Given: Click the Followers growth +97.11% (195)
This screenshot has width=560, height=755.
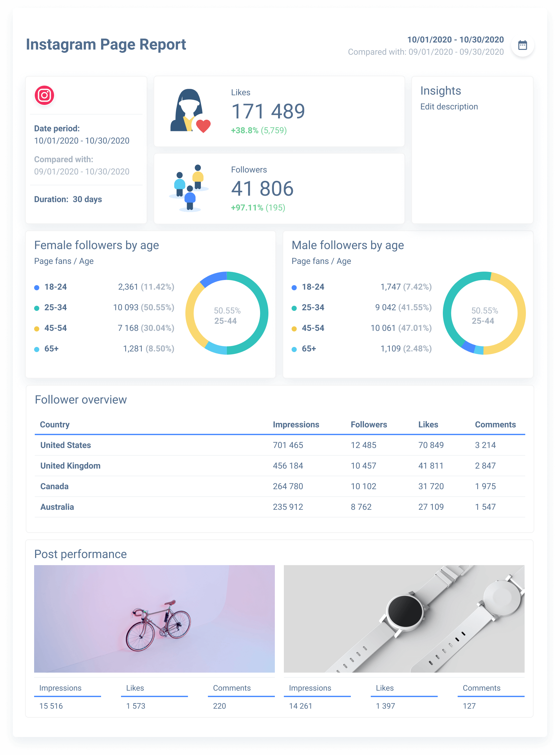Looking at the screenshot, I should (258, 207).
